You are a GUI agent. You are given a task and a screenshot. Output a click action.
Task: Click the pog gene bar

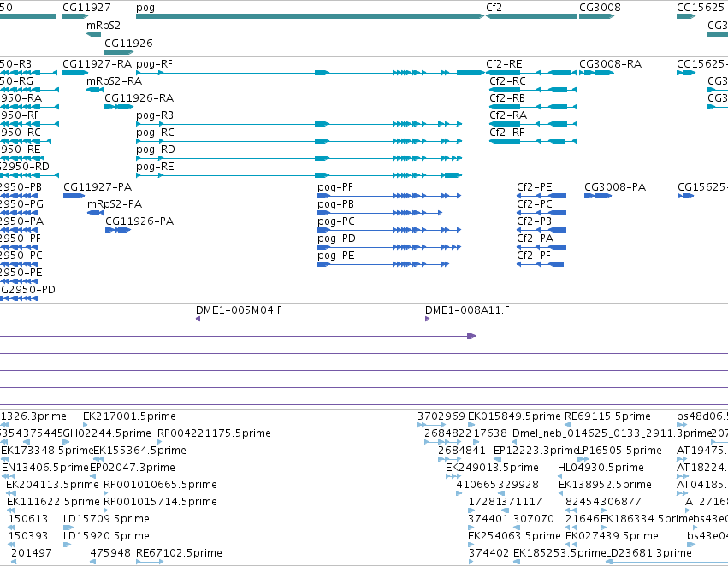click(x=311, y=16)
